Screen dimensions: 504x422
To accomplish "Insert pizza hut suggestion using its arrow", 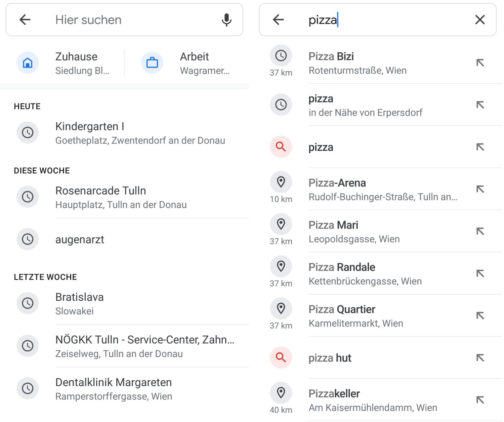I will click(480, 358).
